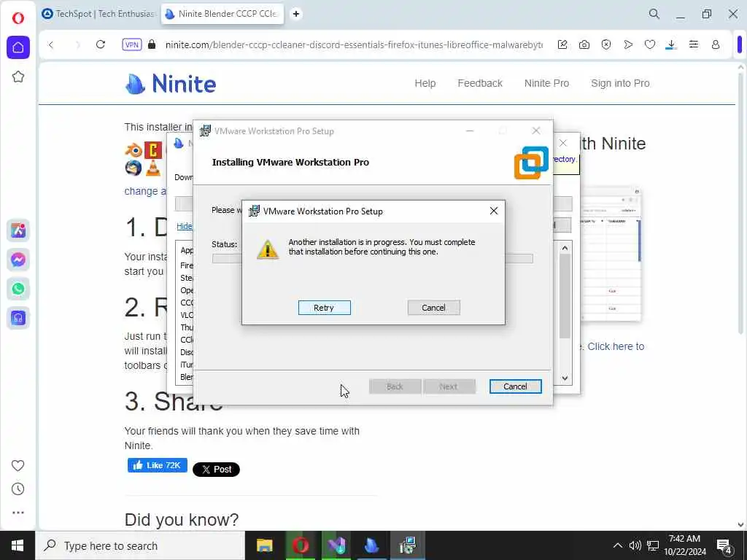747x560 pixels.
Task: Click the Hide details link in Ninite window
Action: (185, 226)
